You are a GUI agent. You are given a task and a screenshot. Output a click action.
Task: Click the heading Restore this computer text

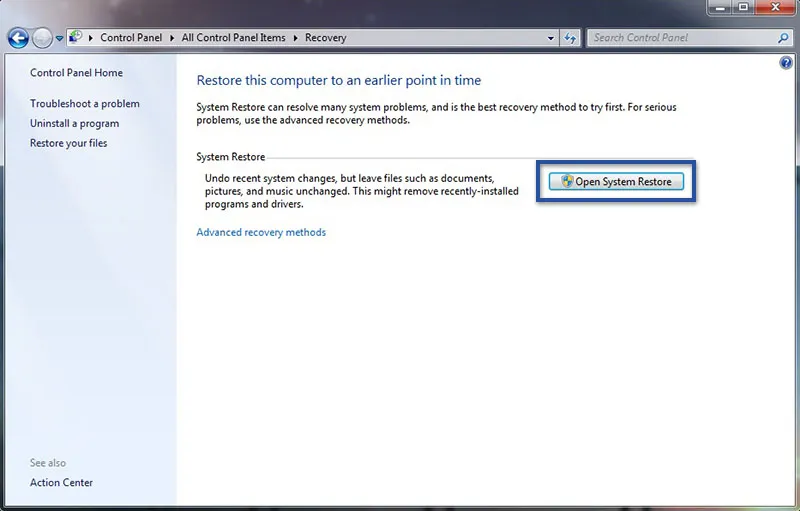338,81
